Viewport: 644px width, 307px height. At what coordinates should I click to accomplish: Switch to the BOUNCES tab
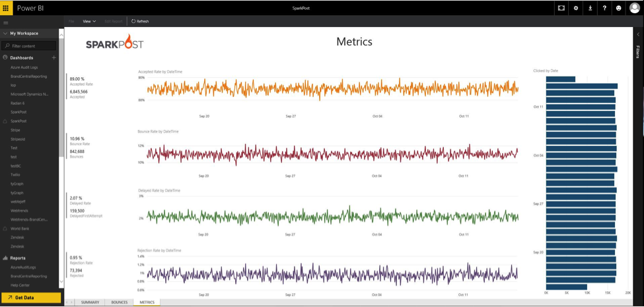119,302
